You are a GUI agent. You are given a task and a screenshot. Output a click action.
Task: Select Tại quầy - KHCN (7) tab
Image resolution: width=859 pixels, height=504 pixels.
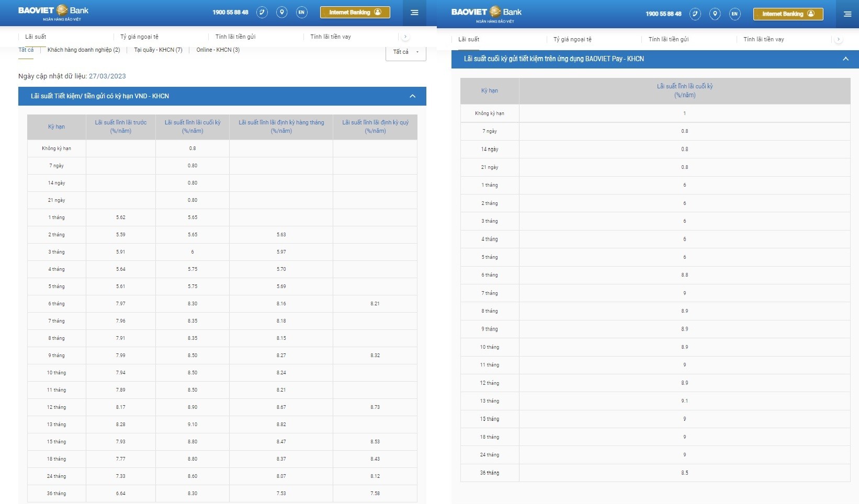(158, 50)
